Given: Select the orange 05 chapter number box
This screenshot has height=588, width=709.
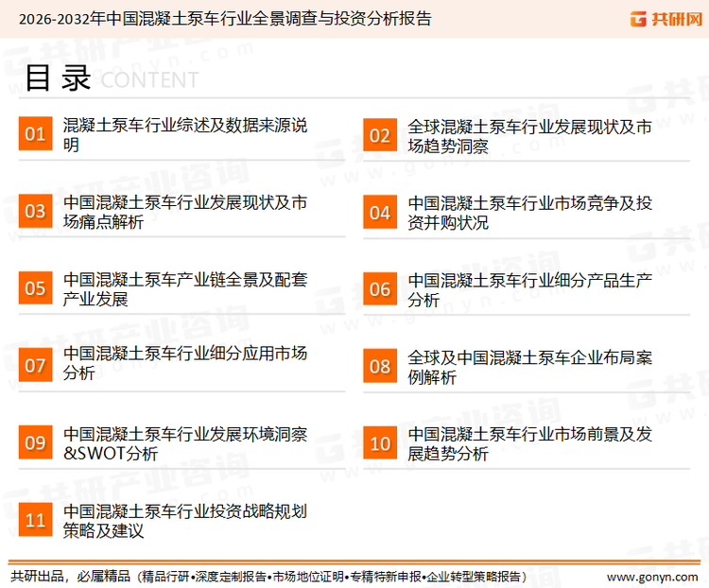Looking at the screenshot, I should (35, 287).
